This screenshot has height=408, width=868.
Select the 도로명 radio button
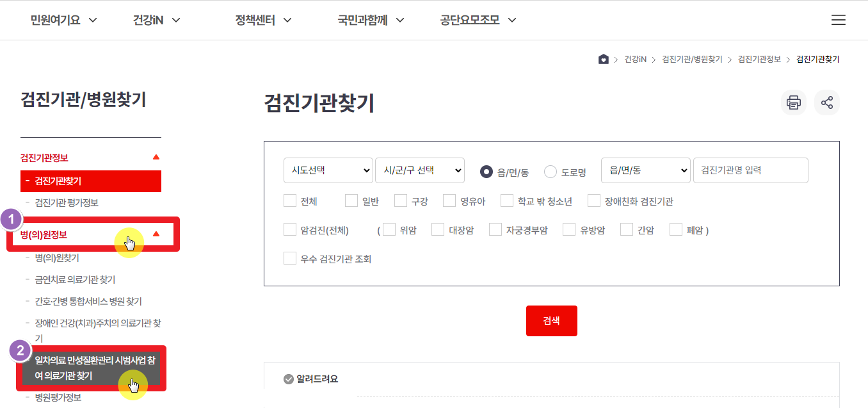[549, 171]
